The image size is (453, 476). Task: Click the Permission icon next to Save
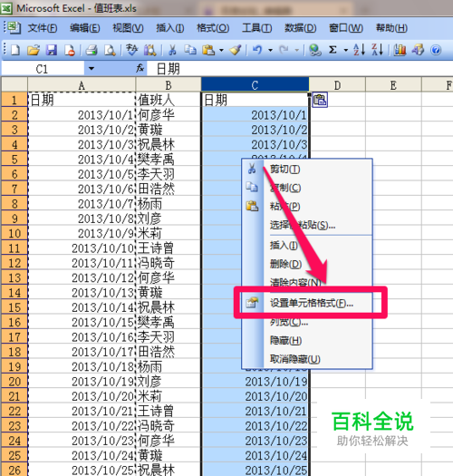tap(70, 50)
